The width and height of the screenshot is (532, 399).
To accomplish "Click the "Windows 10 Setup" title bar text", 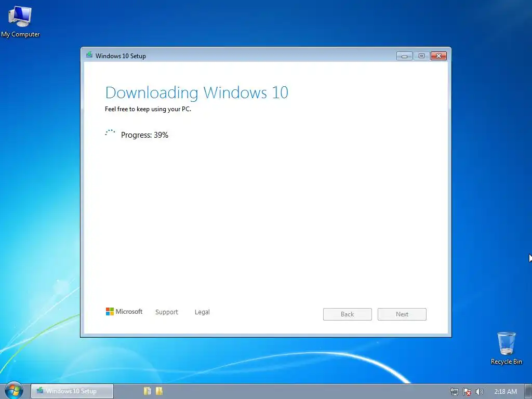I will pyautogui.click(x=121, y=56).
